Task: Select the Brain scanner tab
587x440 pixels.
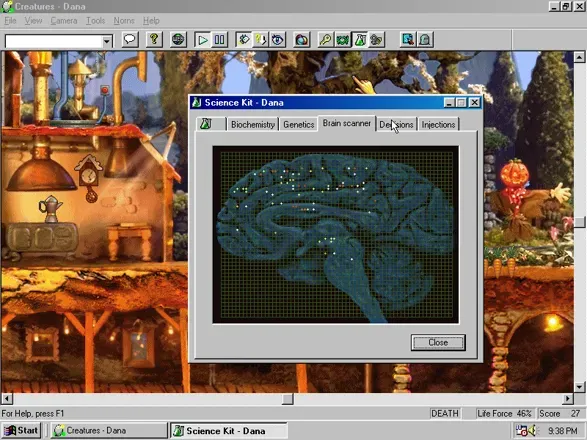Action: tap(347, 123)
